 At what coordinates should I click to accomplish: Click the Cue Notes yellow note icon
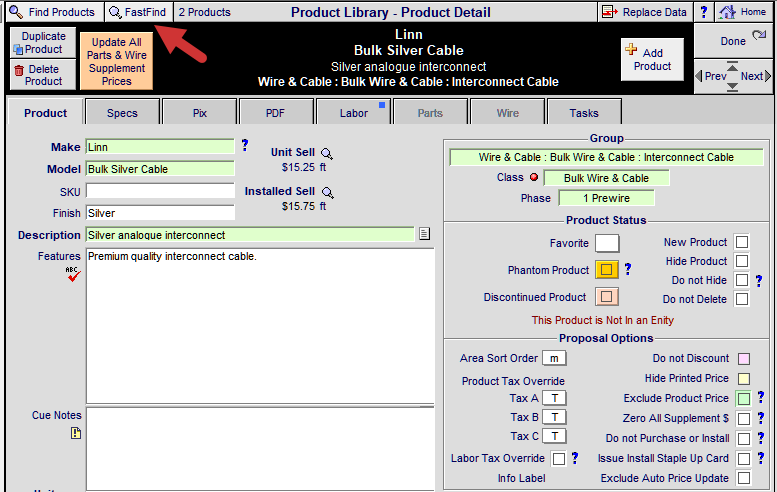pyautogui.click(x=75, y=433)
